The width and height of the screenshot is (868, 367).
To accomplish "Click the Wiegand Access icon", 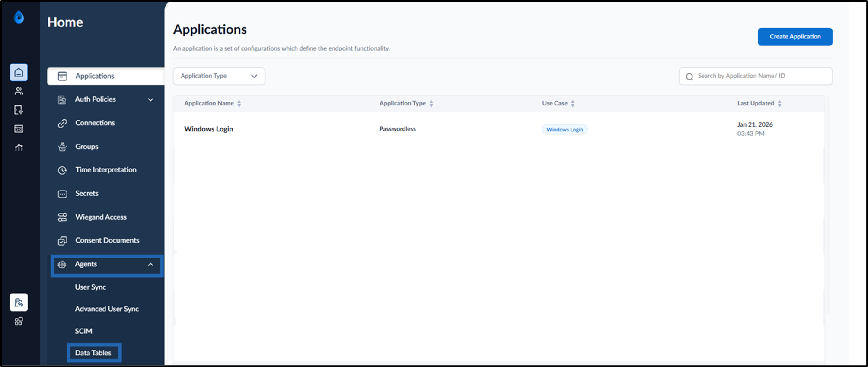I will [x=62, y=217].
